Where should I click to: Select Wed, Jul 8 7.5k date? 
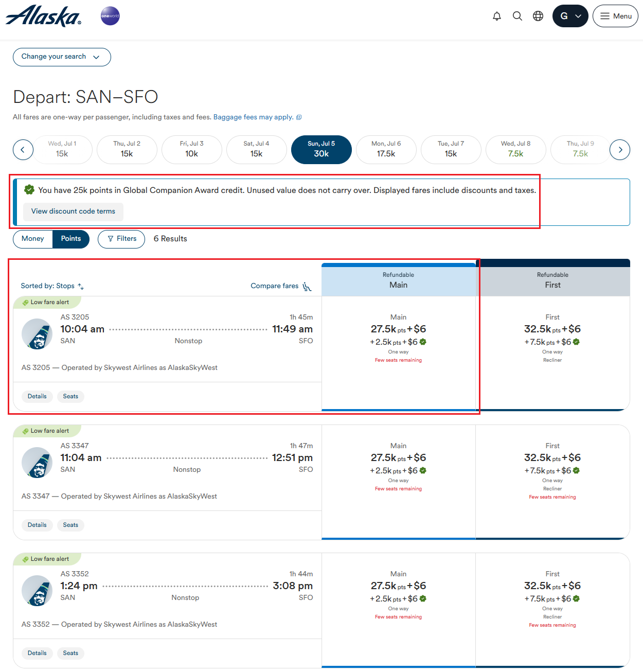pos(516,149)
